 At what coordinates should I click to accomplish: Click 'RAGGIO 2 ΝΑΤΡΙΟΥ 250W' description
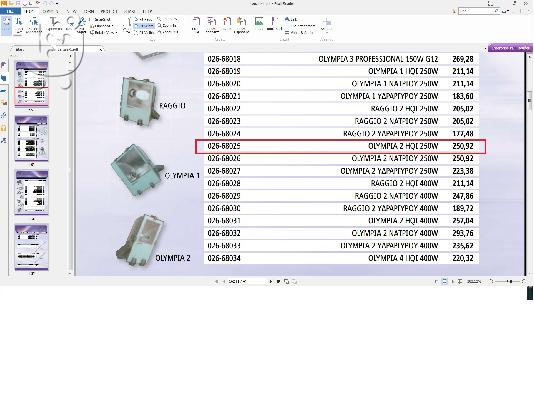point(396,121)
